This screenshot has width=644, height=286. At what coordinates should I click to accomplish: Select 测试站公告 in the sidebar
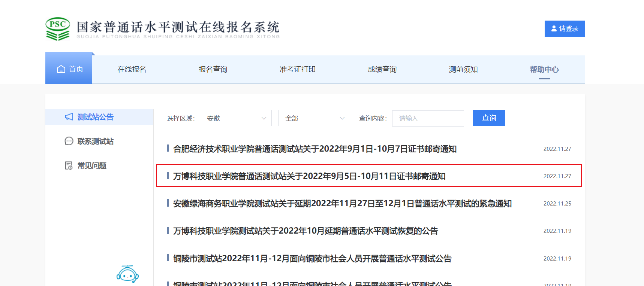[99, 117]
